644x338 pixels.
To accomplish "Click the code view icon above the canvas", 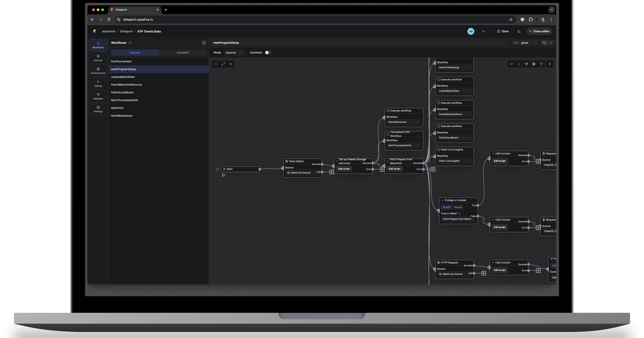I will [x=511, y=64].
